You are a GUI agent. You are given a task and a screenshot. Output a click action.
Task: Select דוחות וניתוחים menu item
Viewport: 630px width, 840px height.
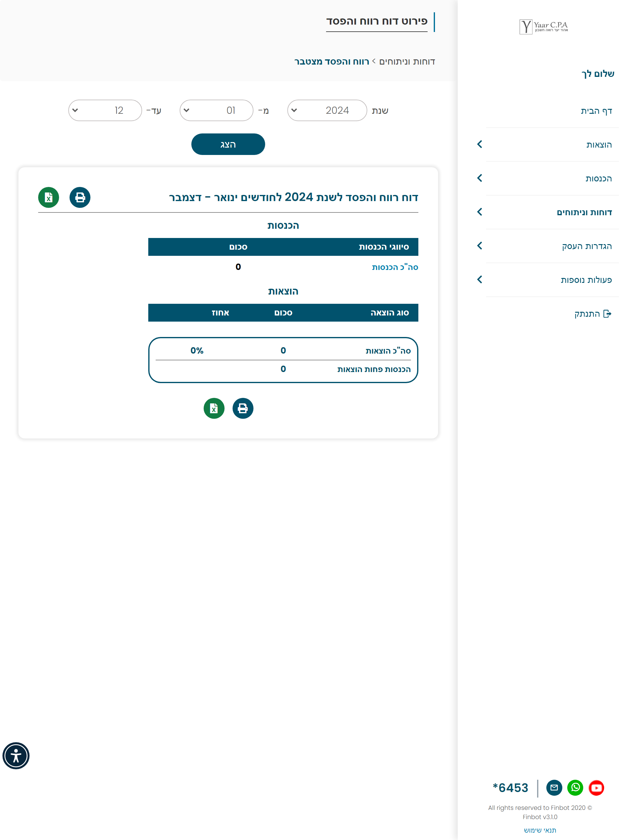pyautogui.click(x=584, y=212)
